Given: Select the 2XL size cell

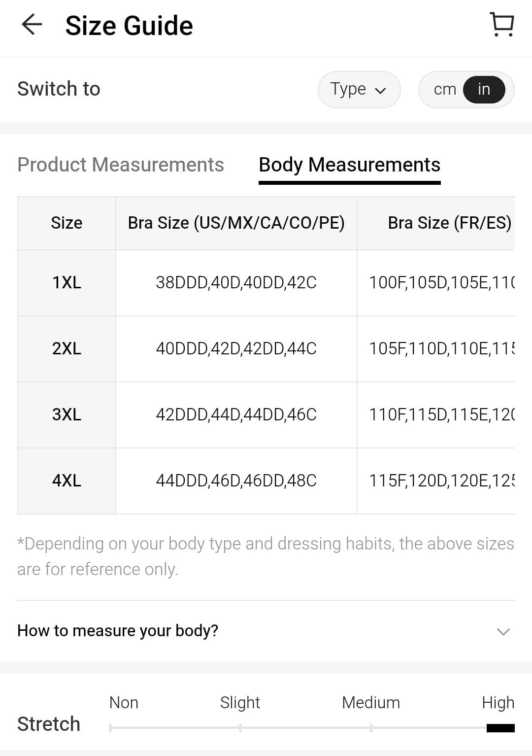Looking at the screenshot, I should tap(66, 348).
